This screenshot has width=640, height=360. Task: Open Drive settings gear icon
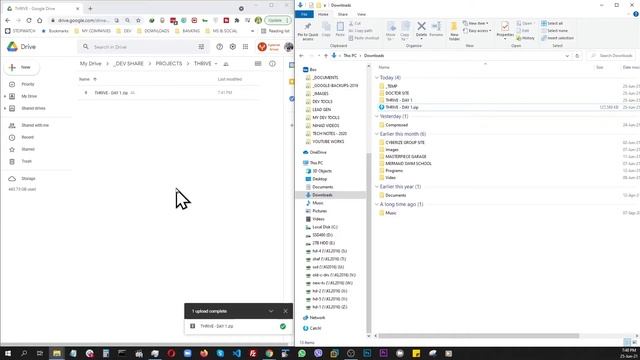click(x=233, y=47)
